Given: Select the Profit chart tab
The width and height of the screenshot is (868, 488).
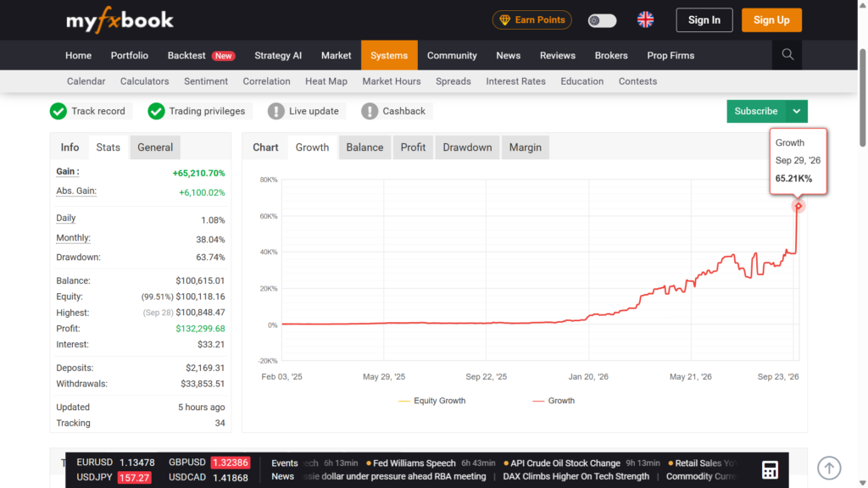Looking at the screenshot, I should [413, 147].
